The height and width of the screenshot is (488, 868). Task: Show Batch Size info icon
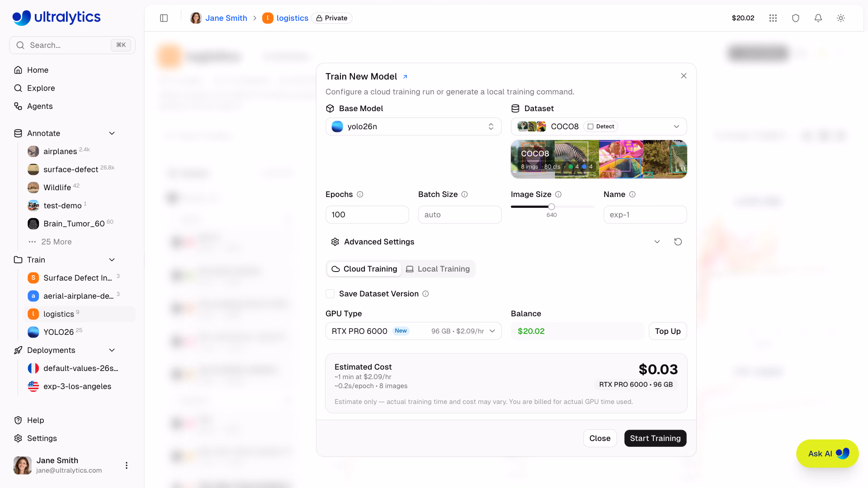pos(464,194)
